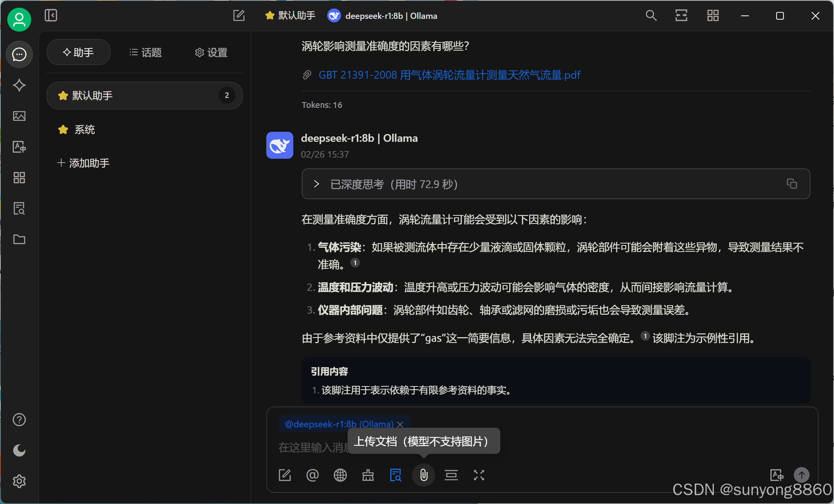Open the search icon in title bar
834x504 pixels.
point(651,16)
